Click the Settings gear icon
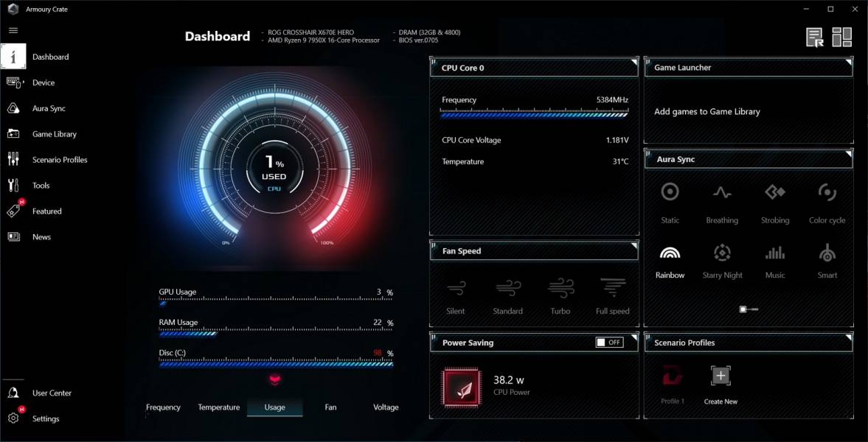This screenshot has width=868, height=442. click(13, 418)
